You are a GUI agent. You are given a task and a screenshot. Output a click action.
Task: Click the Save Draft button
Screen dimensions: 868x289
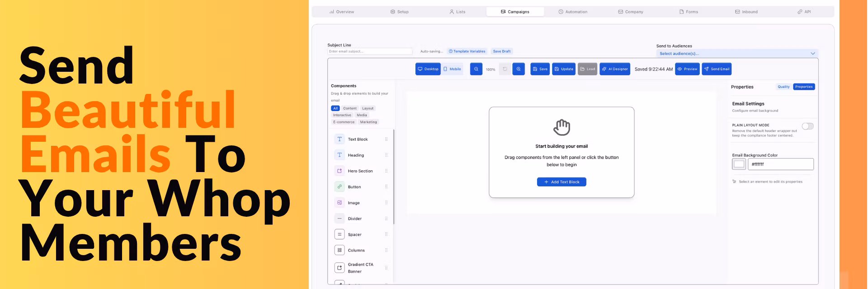tap(502, 51)
